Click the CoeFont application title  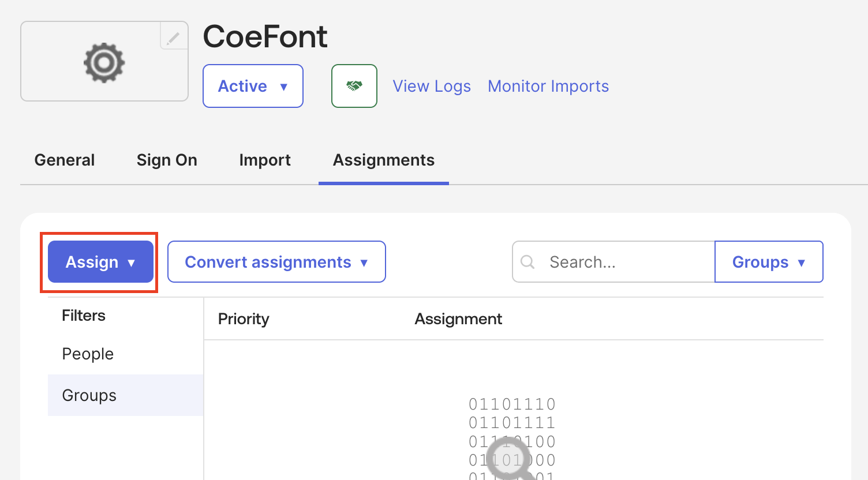tap(265, 36)
